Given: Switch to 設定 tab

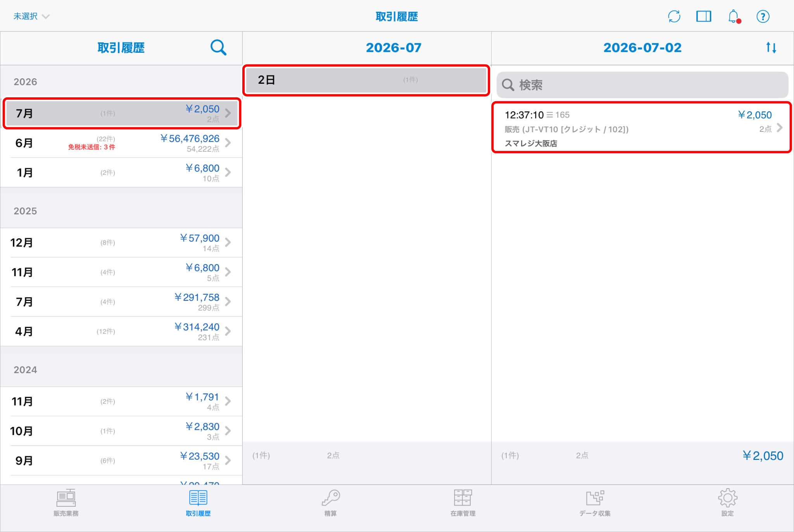Looking at the screenshot, I should click(727, 503).
